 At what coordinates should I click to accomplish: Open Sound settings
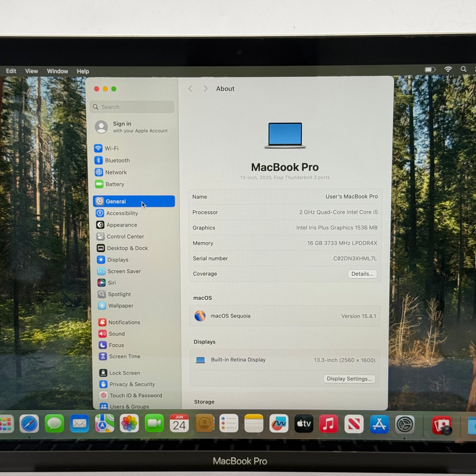click(112, 334)
